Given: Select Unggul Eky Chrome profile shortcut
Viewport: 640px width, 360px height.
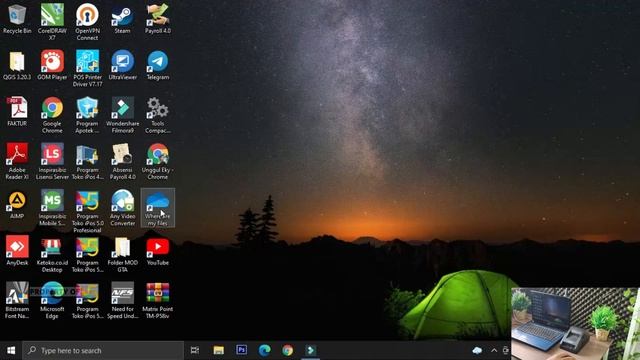Looking at the screenshot, I should pos(158,161).
